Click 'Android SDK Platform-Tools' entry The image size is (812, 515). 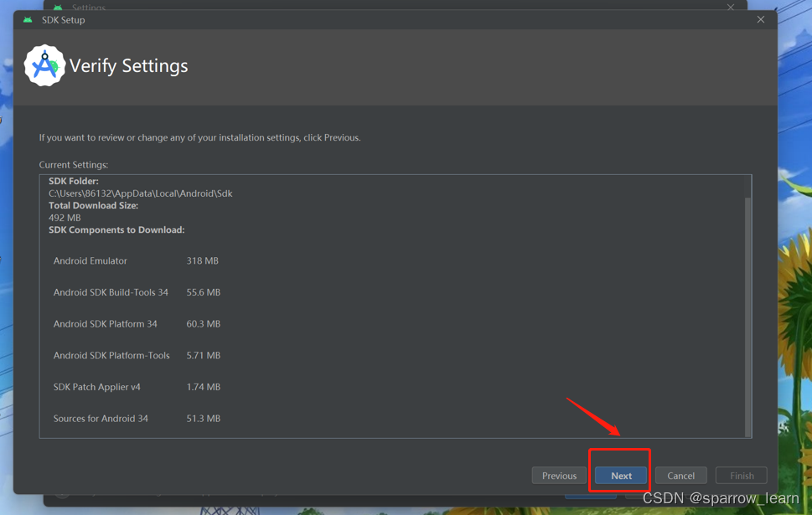111,356
